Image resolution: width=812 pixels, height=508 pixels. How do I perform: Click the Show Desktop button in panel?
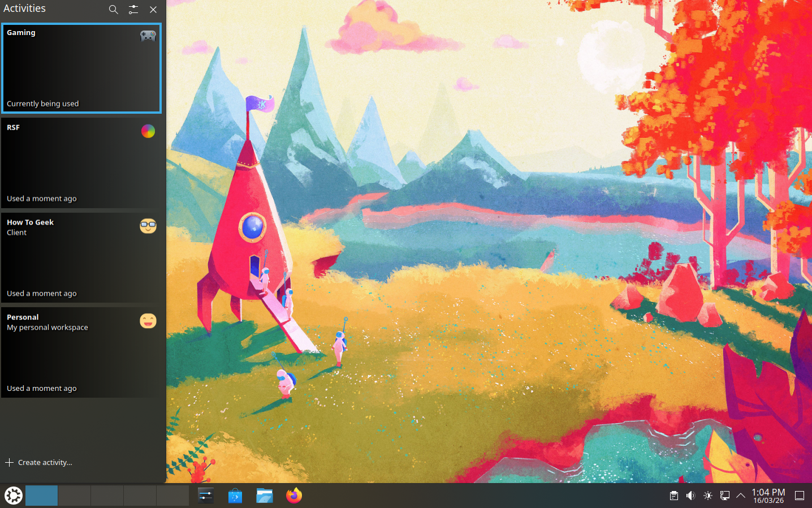[800, 496]
